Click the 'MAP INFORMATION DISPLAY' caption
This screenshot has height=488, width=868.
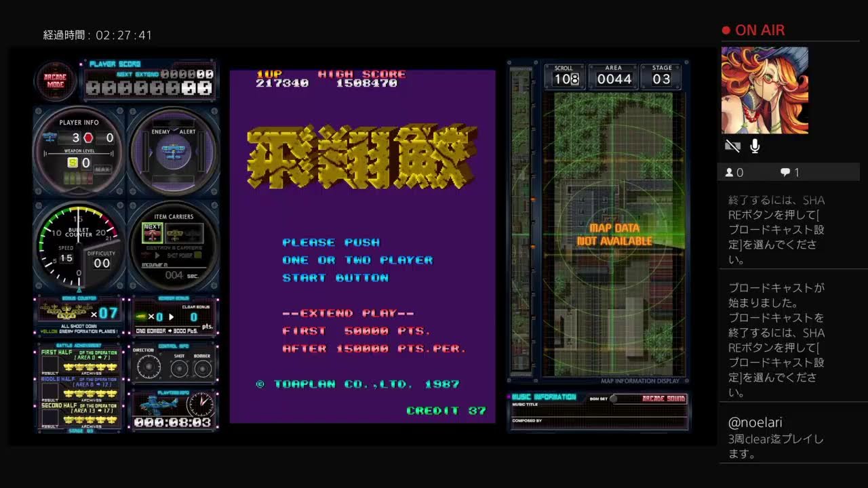click(x=640, y=381)
